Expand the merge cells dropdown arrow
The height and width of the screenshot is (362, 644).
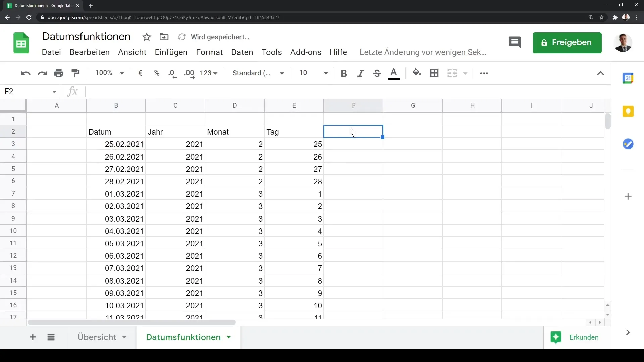[x=465, y=73]
